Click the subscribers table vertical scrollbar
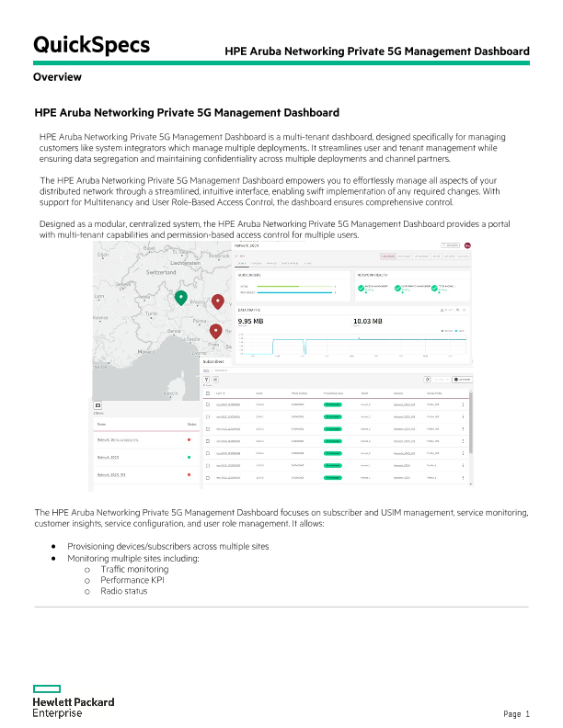 (471, 423)
